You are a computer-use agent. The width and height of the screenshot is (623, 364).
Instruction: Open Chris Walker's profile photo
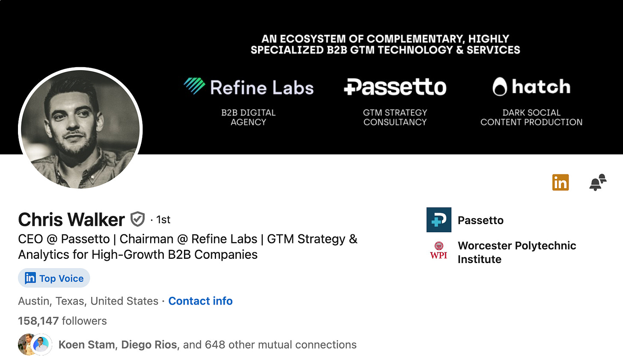coord(80,129)
